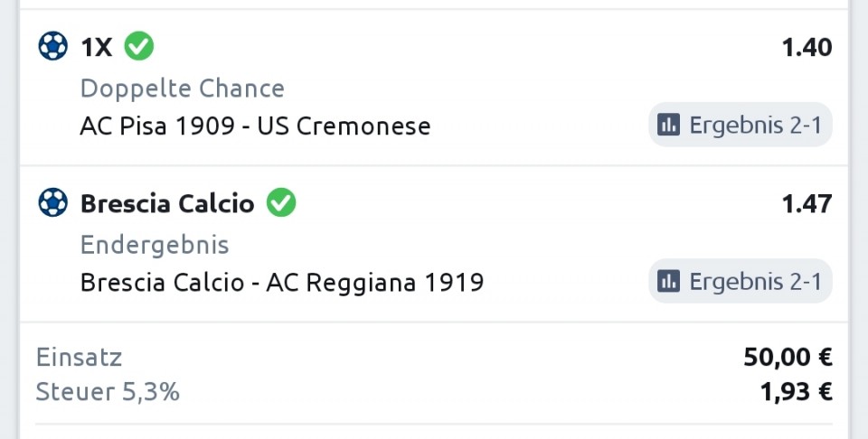The height and width of the screenshot is (439, 868).
Task: Click the Doppelte Chance market label
Action: point(182,89)
